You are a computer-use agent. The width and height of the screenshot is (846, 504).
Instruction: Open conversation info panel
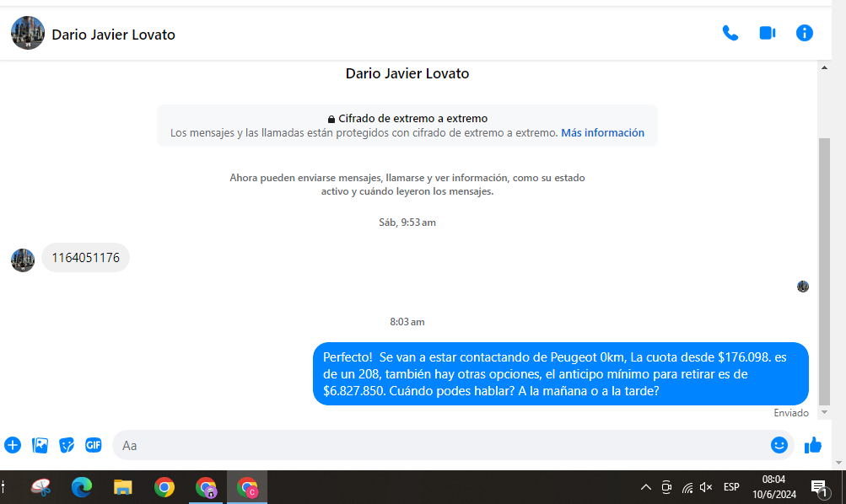tap(804, 34)
